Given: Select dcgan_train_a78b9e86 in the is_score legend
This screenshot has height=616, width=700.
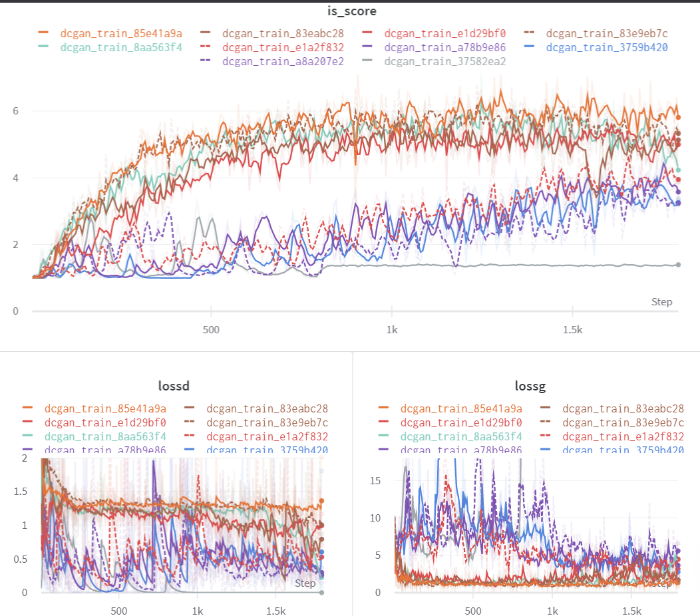Looking at the screenshot, I should pyautogui.click(x=445, y=47).
